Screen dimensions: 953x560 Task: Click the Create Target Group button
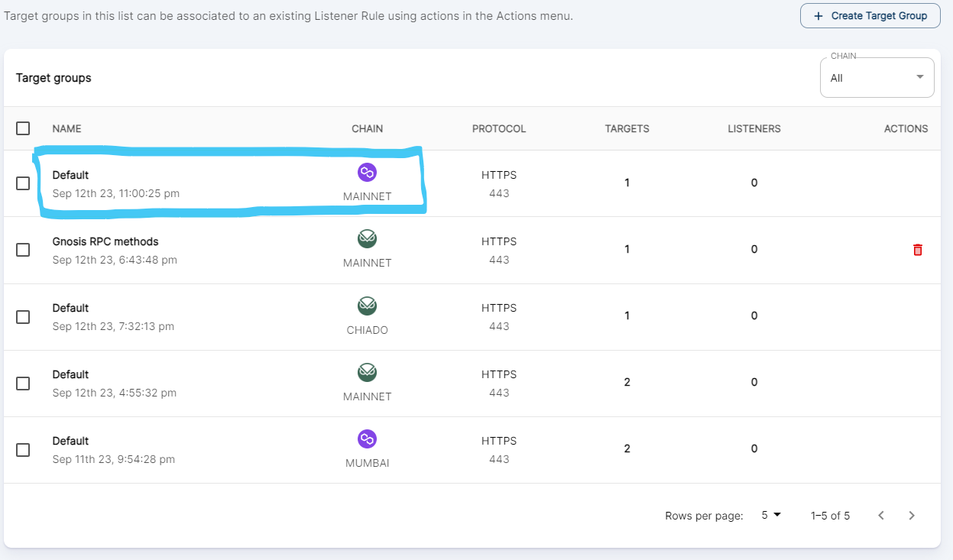[x=870, y=15]
